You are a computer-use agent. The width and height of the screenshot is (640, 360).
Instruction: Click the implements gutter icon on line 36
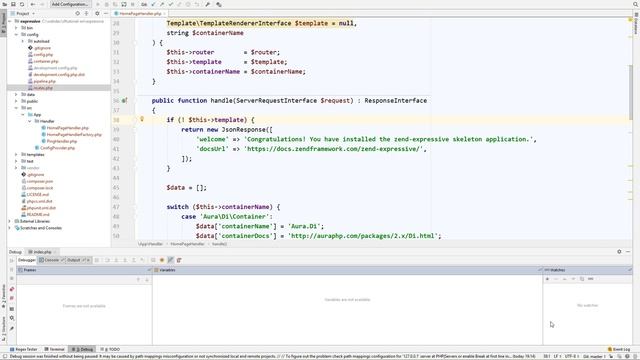[124, 100]
